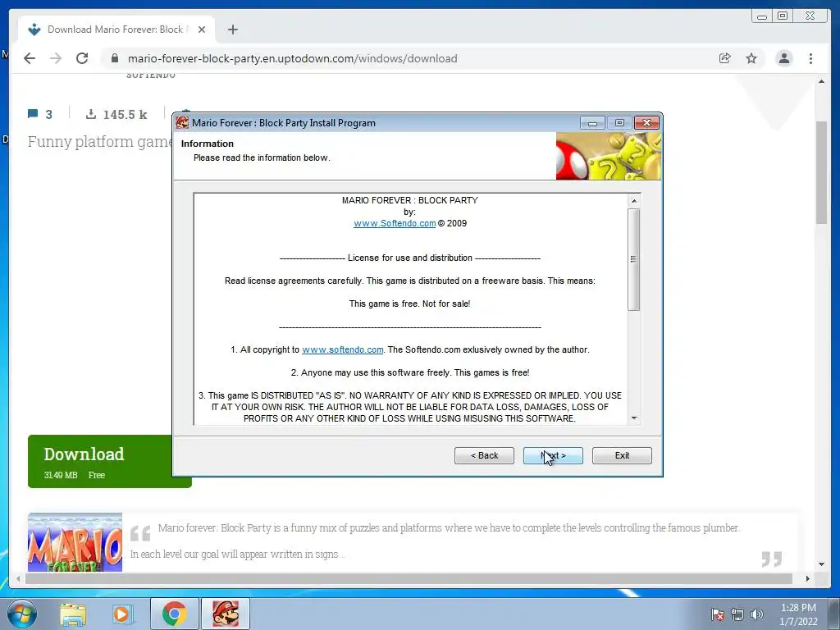Image resolution: width=840 pixels, height=630 pixels.
Task: Click "MARIO FOREVER : BLOCK PARTY" heading text
Action: [410, 200]
